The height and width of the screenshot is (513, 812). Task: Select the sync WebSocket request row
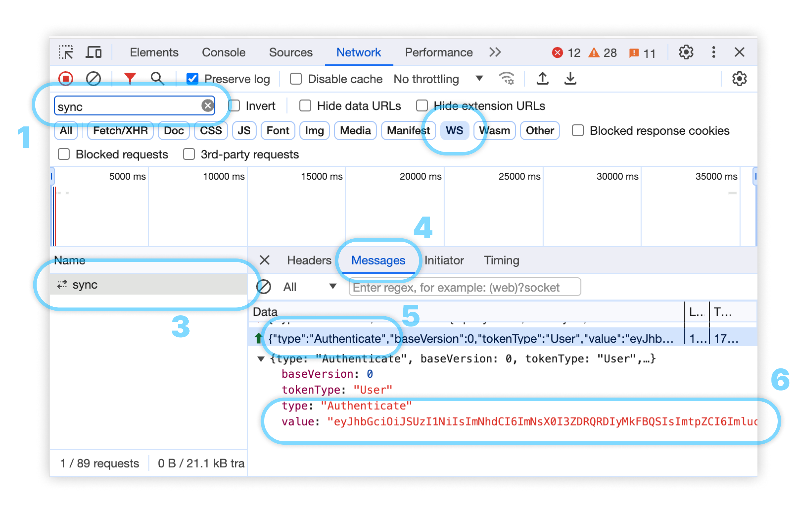[x=148, y=285]
